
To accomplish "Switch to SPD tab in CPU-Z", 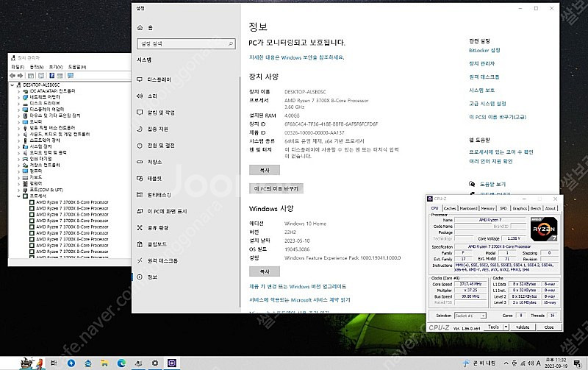I will [x=503, y=208].
